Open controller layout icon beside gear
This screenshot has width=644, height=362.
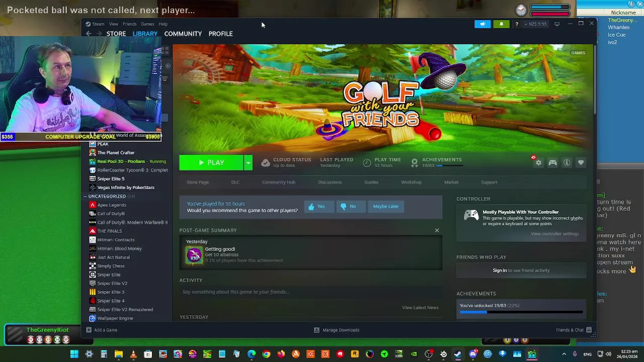click(x=552, y=162)
